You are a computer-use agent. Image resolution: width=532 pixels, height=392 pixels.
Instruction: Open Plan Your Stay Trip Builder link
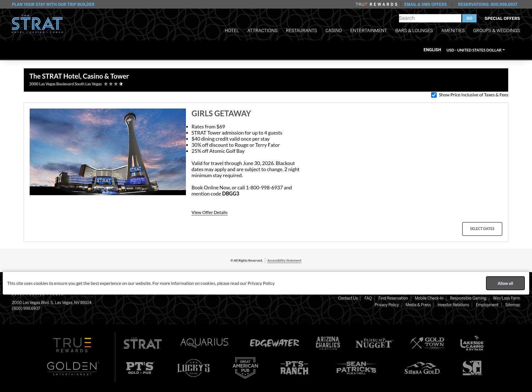coord(53,4)
